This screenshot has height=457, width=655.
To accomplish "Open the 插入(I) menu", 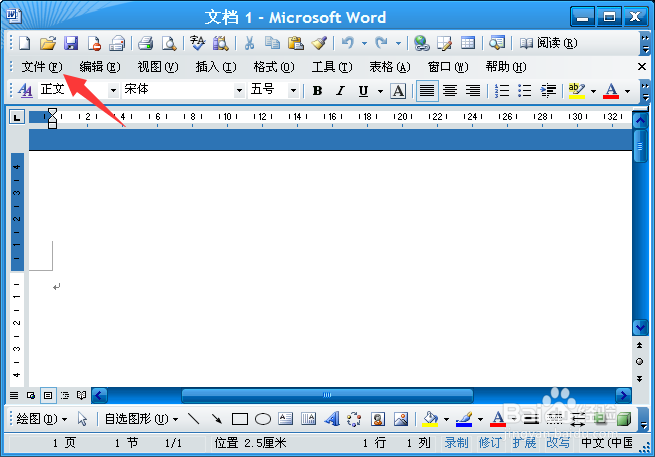I will 216,67.
